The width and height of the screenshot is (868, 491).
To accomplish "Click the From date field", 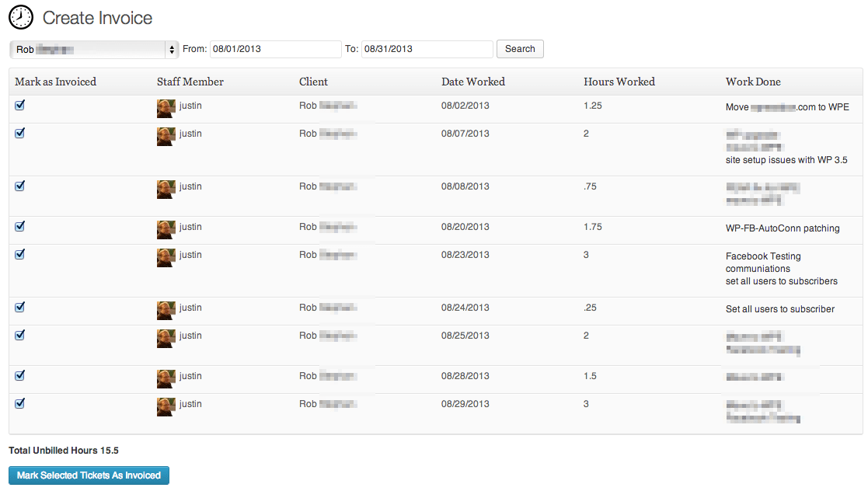I will tap(275, 49).
